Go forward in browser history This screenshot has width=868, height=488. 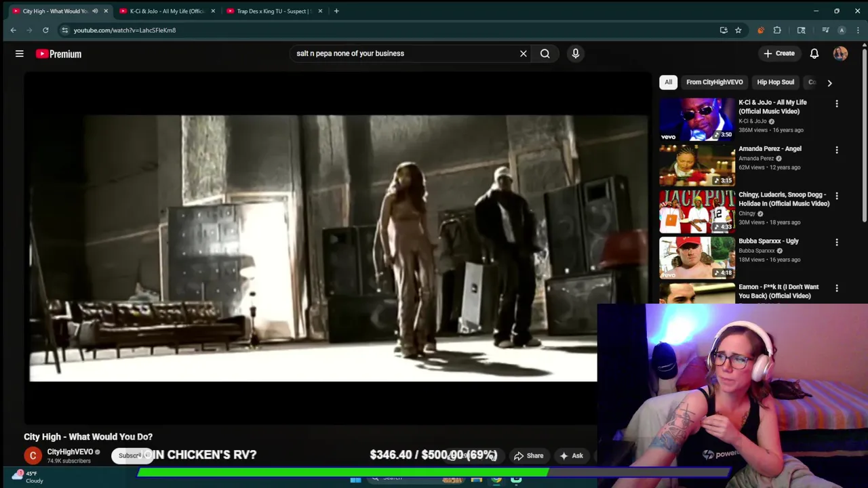29,30
